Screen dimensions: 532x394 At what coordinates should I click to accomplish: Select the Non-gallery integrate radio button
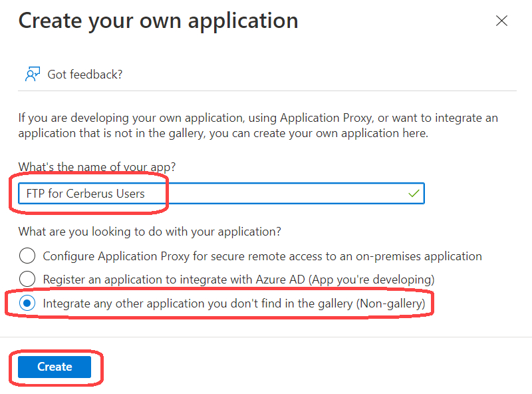click(27, 303)
